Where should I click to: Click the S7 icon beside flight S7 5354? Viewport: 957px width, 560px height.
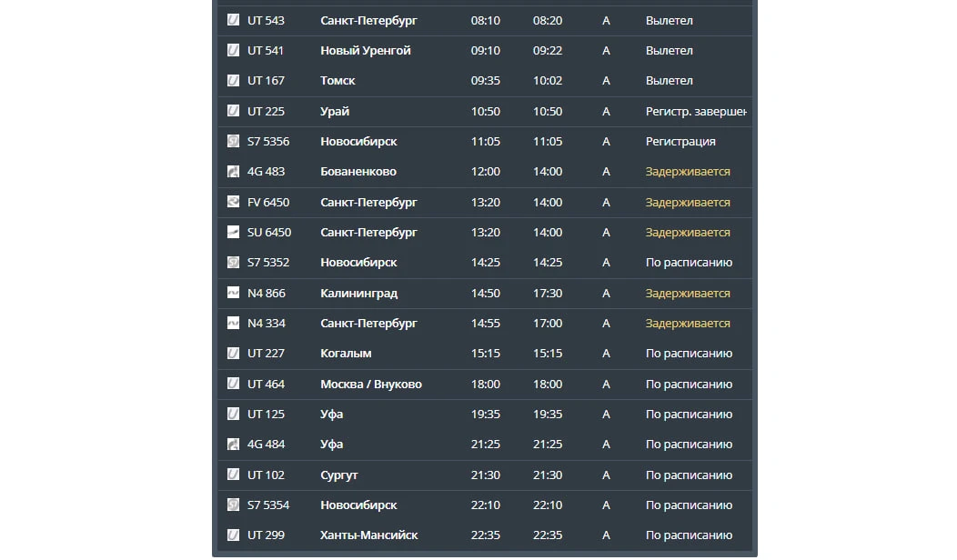(x=233, y=505)
